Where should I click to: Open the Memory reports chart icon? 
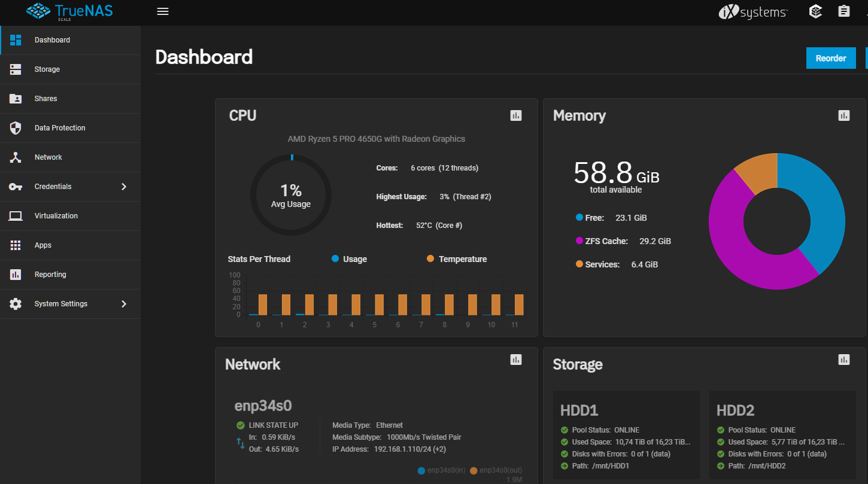pyautogui.click(x=844, y=115)
